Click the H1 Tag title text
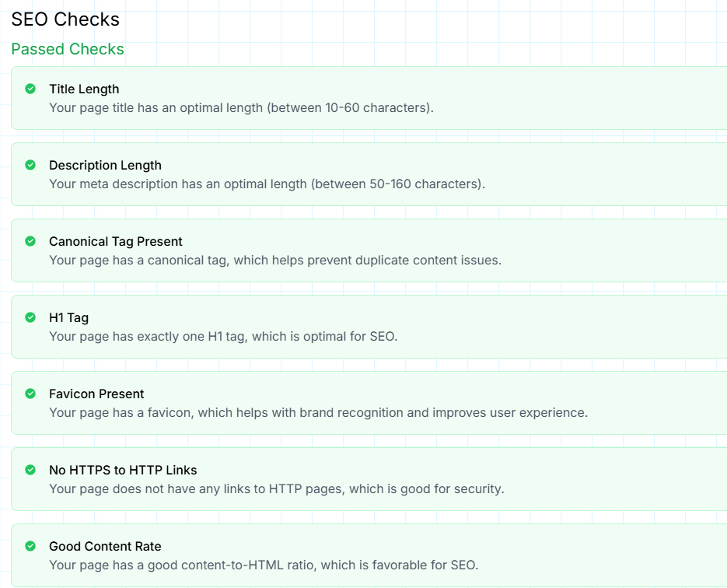The height and width of the screenshot is (588, 727). [69, 317]
